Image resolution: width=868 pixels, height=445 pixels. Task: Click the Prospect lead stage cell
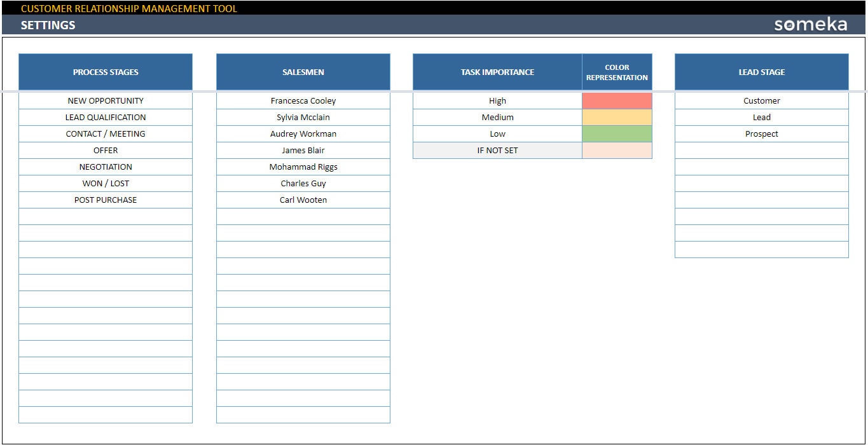coord(761,133)
